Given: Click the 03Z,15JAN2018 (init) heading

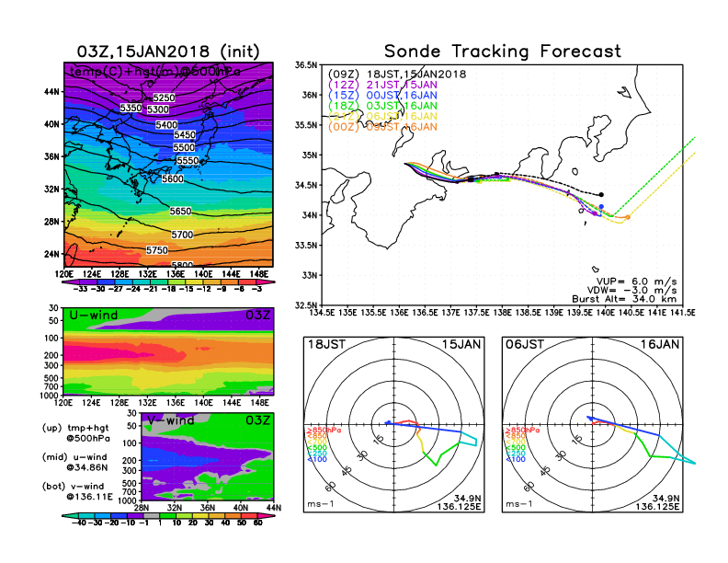Looking at the screenshot, I should click(x=168, y=52).
